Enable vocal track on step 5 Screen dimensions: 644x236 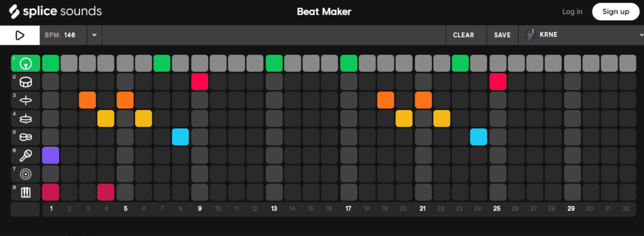click(x=125, y=155)
